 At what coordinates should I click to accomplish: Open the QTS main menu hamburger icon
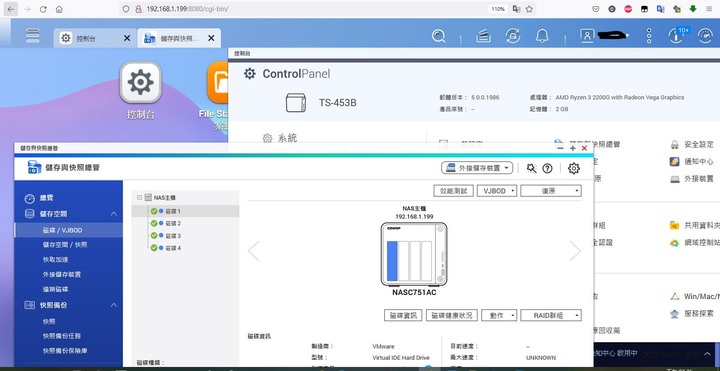tap(33, 35)
